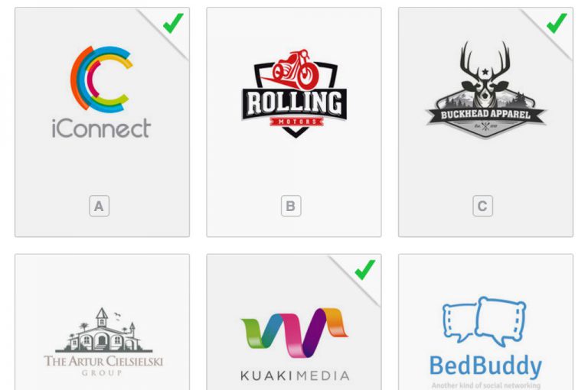Toggle the green checkmark on Buckhead Apparel card
This screenshot has width=588, height=390.
(x=557, y=23)
